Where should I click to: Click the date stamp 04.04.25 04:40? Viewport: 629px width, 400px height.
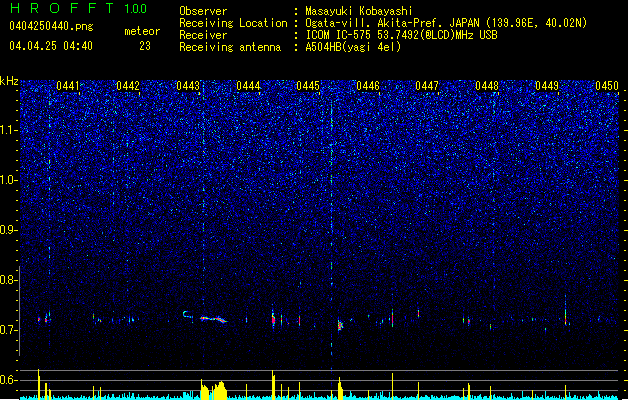click(x=51, y=46)
